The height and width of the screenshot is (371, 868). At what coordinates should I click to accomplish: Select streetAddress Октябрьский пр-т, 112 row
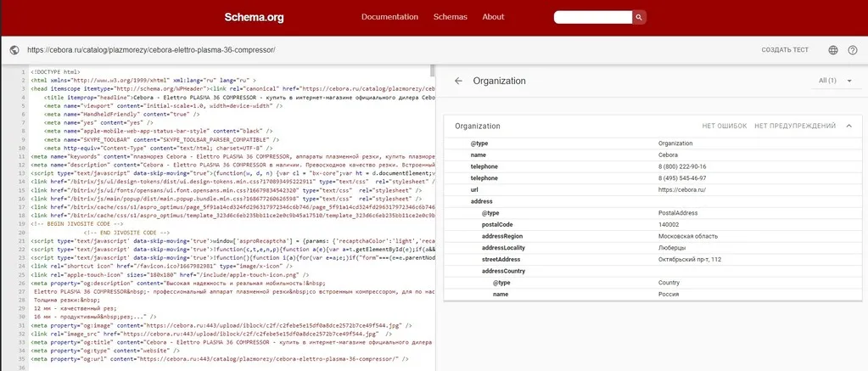tap(651, 260)
